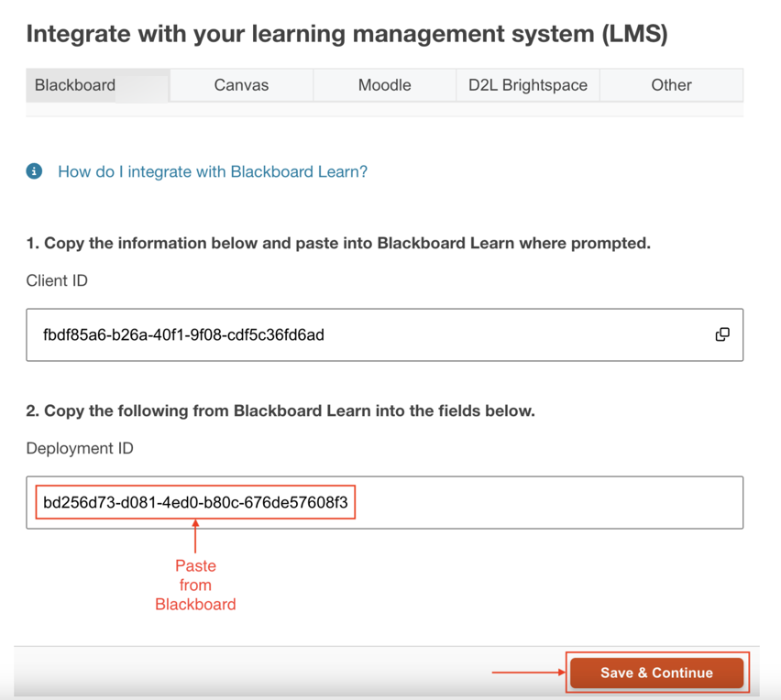Click the highlighted Deployment ID entry box

[195, 502]
